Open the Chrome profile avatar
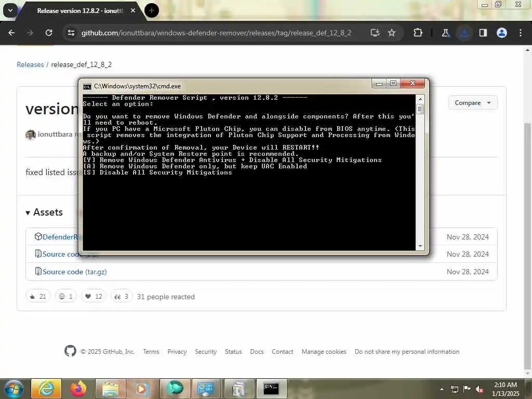The image size is (532, 399). (502, 33)
